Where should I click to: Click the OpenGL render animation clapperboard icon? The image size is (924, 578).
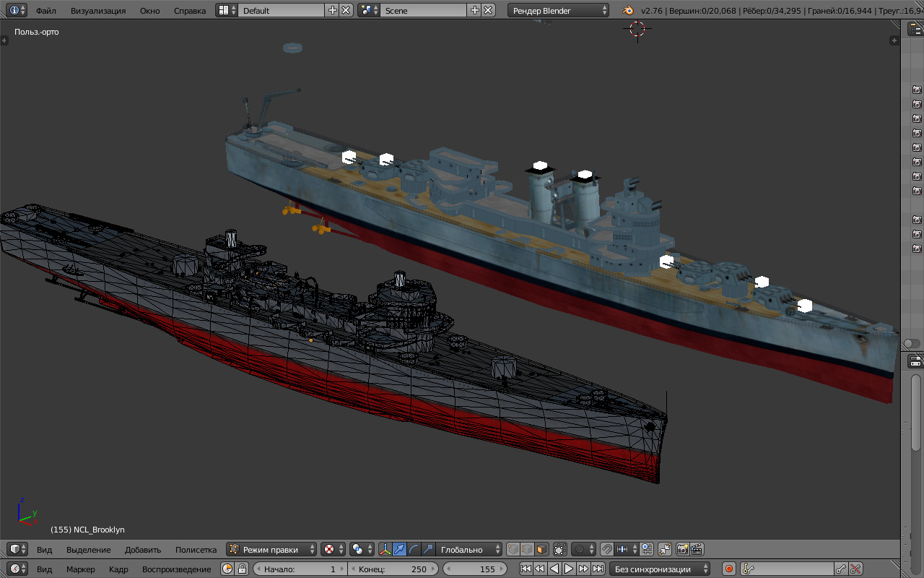click(697, 550)
